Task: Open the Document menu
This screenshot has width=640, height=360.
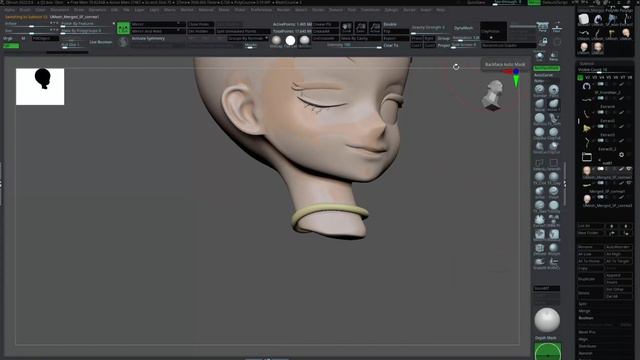Action: [60, 10]
